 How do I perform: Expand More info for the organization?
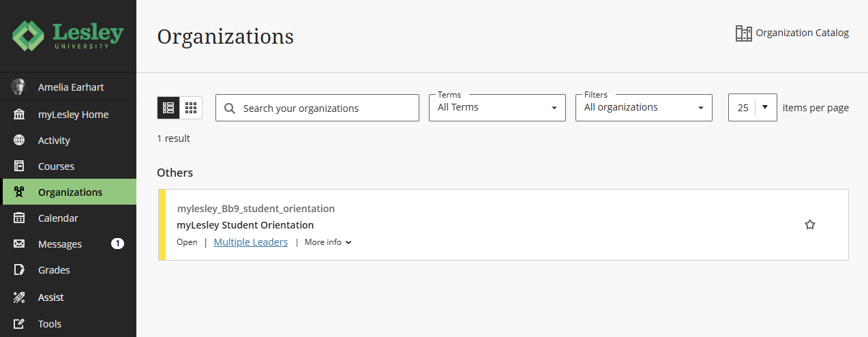coord(328,242)
